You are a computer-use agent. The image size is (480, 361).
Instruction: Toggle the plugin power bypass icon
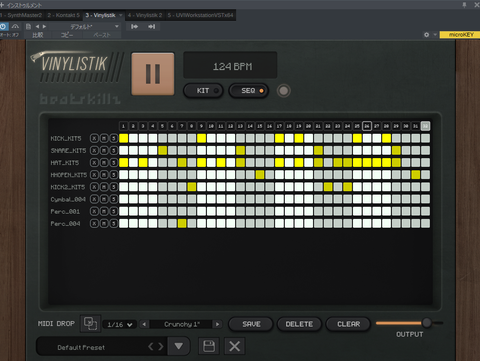(3, 26)
